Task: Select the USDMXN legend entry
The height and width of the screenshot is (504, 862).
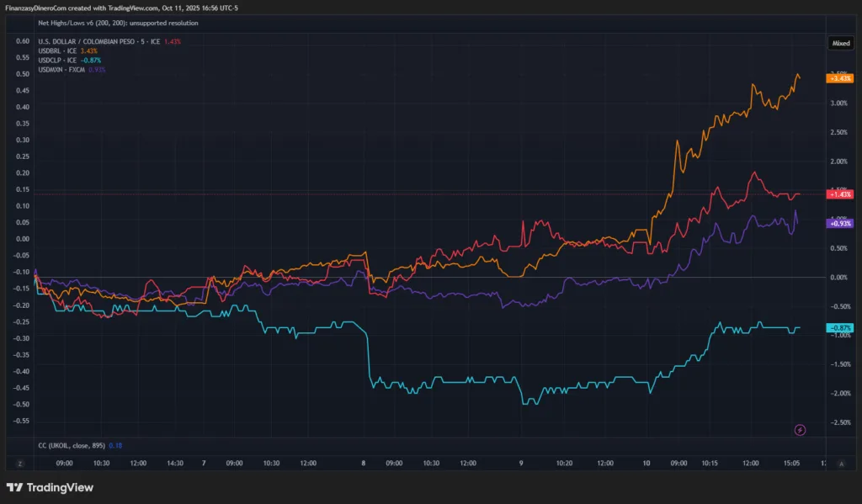Action: [66, 69]
